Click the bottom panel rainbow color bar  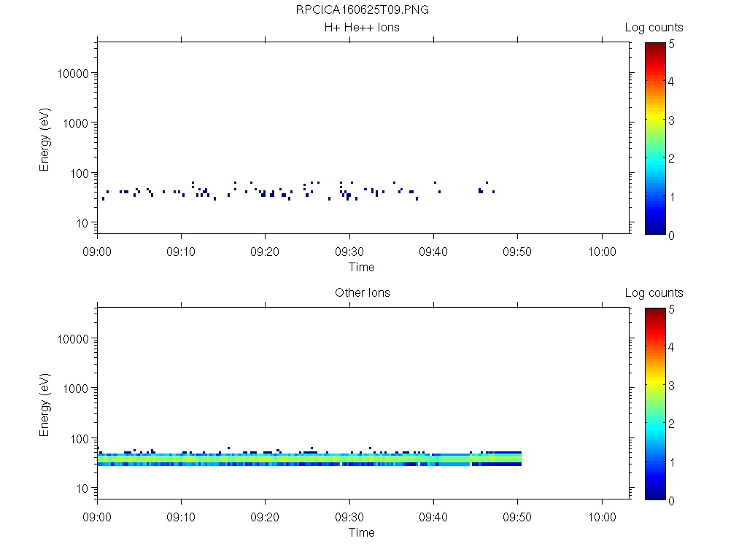655,404
